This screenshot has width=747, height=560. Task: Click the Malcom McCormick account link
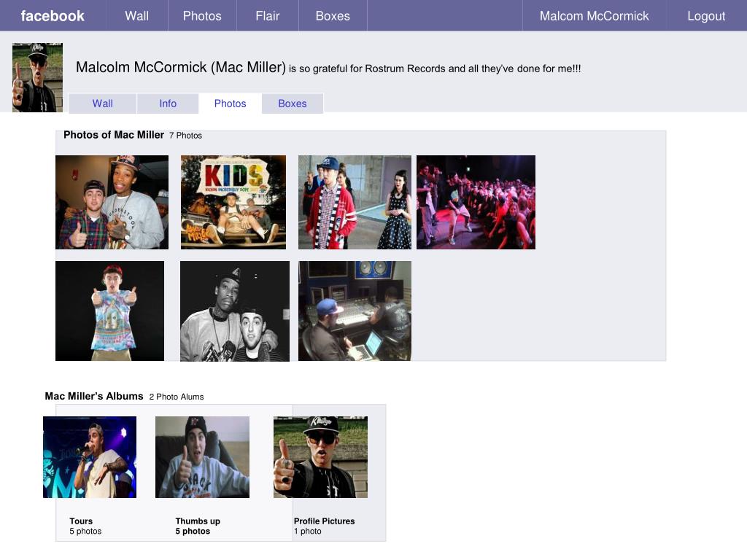[594, 16]
